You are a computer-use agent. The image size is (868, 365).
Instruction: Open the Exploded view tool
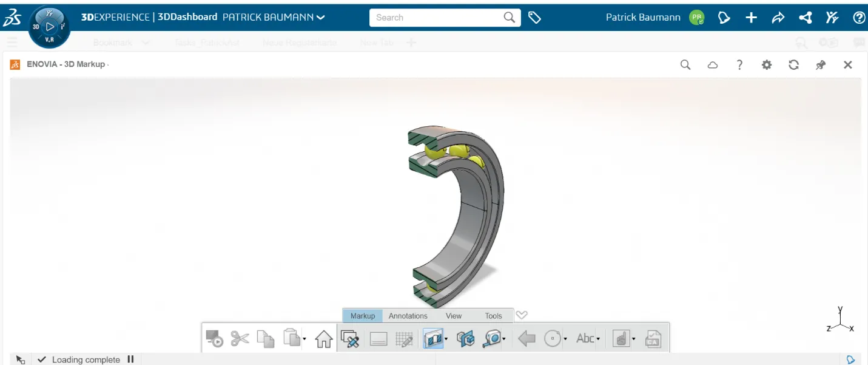pyautogui.click(x=465, y=338)
